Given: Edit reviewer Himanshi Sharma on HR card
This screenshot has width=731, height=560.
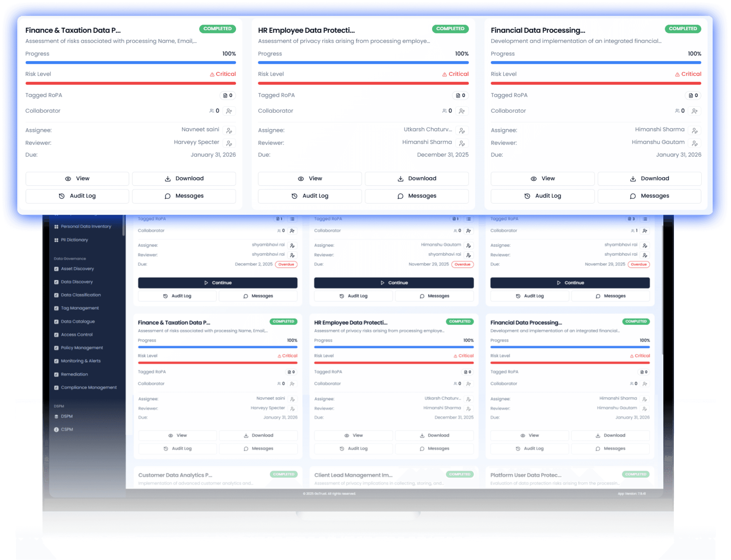Looking at the screenshot, I should pyautogui.click(x=462, y=143).
